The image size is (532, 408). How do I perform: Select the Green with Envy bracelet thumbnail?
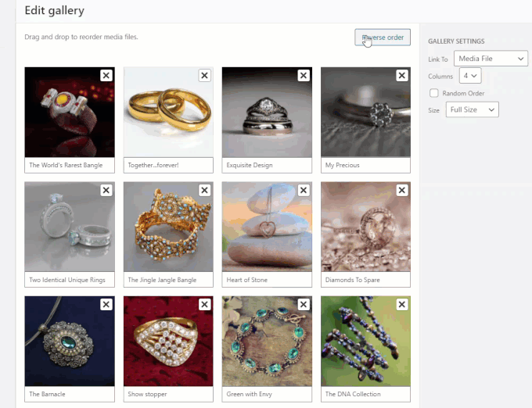(x=267, y=341)
